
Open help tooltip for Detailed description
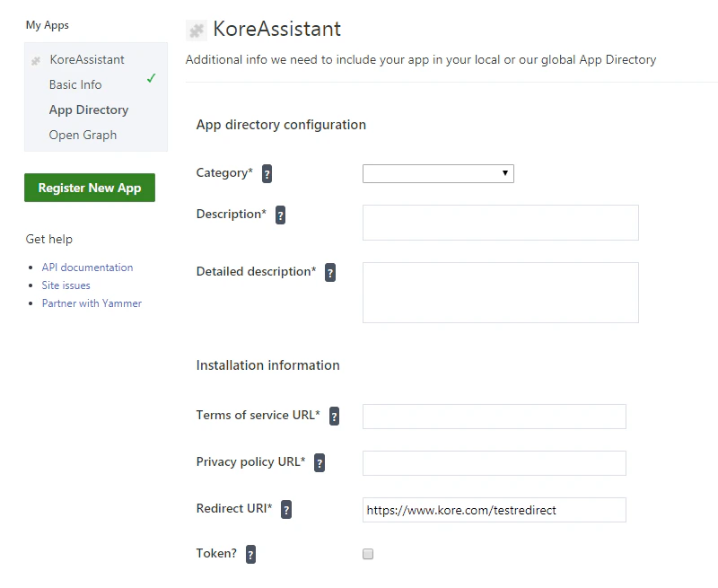(x=329, y=272)
